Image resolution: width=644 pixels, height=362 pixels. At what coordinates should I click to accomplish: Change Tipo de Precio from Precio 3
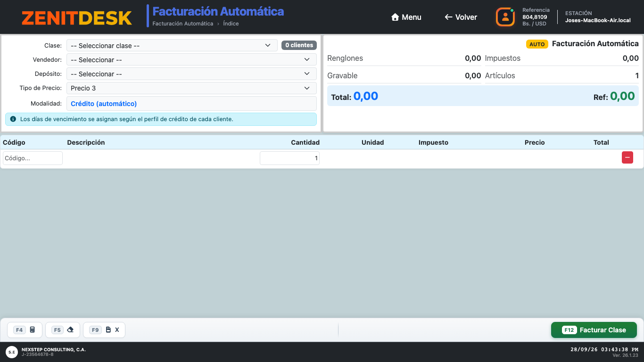tap(191, 88)
